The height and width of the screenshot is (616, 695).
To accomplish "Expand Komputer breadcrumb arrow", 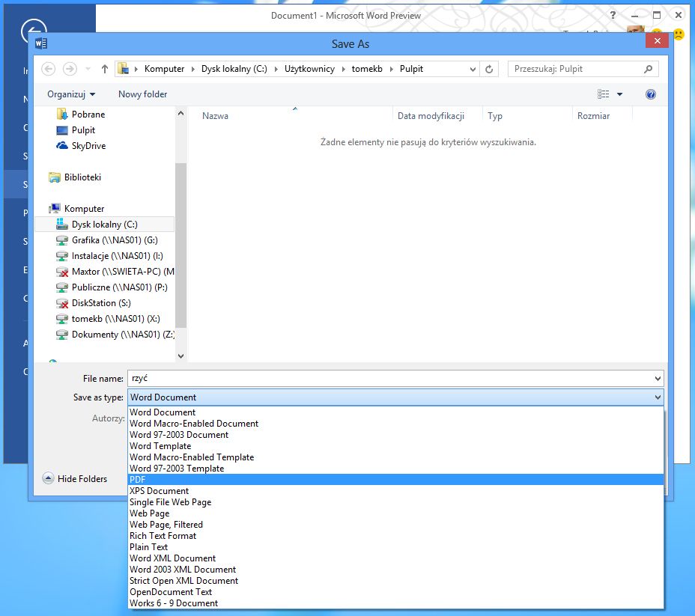I will pos(192,69).
